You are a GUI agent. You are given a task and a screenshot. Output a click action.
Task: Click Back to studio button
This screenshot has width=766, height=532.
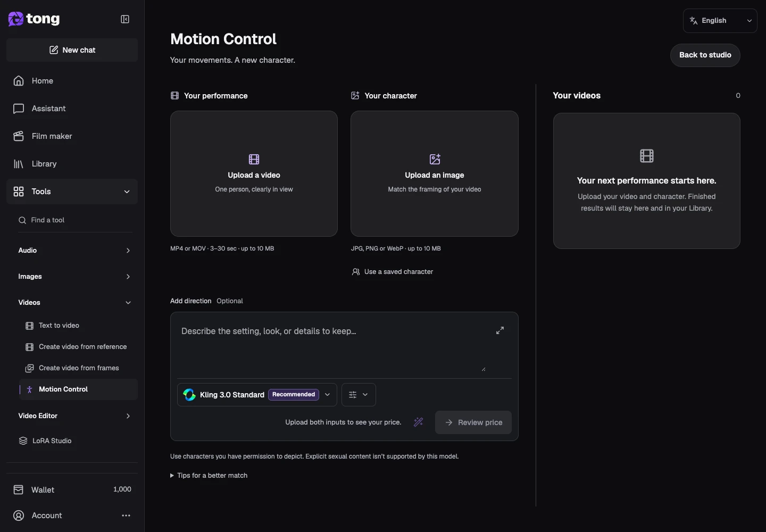click(705, 55)
